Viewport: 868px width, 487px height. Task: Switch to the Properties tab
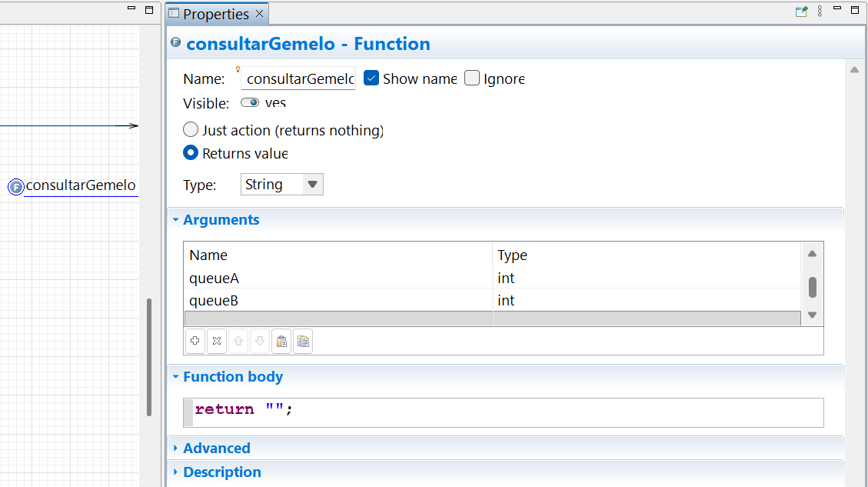coord(216,14)
